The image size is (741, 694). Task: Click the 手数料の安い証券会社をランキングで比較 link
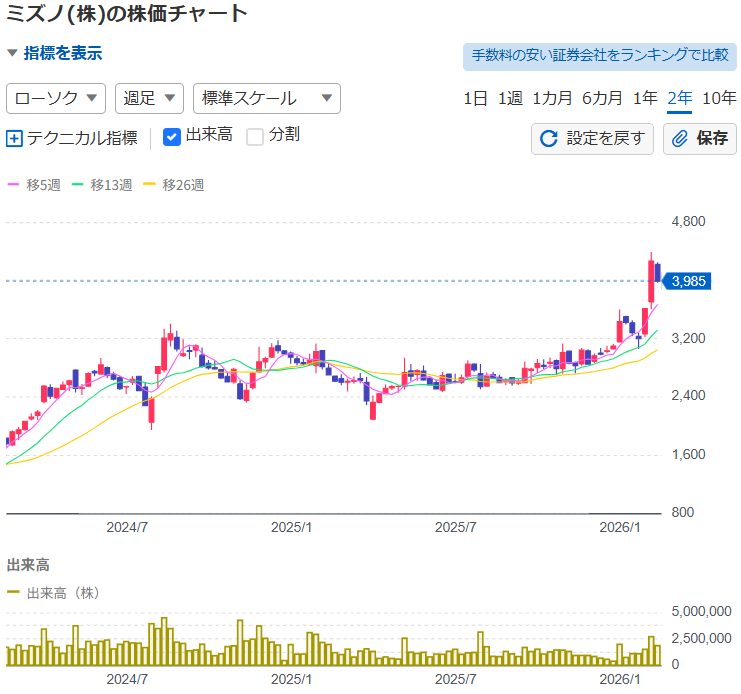pos(600,56)
